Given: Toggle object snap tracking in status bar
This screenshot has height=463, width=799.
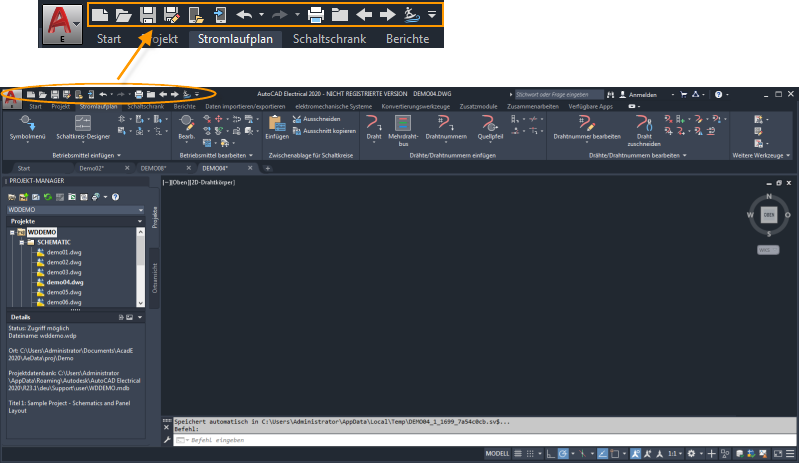Looking at the screenshot, I should click(602, 453).
